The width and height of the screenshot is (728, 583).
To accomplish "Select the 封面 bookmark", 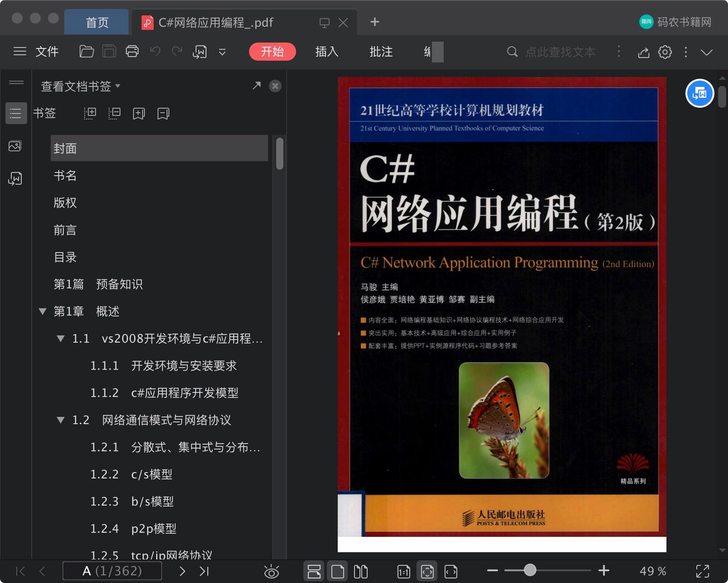I will pyautogui.click(x=159, y=148).
